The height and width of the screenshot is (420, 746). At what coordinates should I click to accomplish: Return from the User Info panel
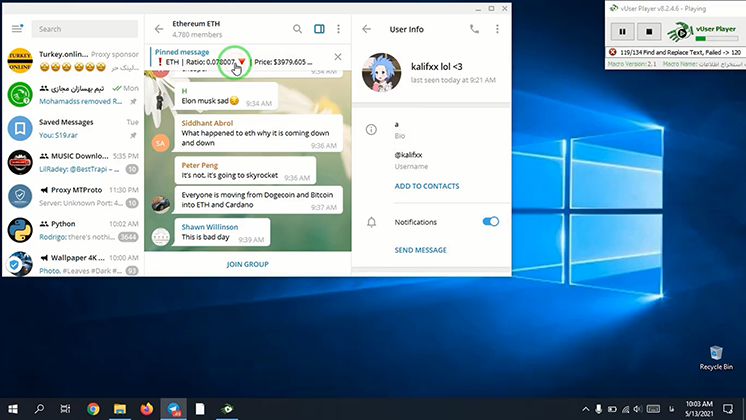(367, 29)
